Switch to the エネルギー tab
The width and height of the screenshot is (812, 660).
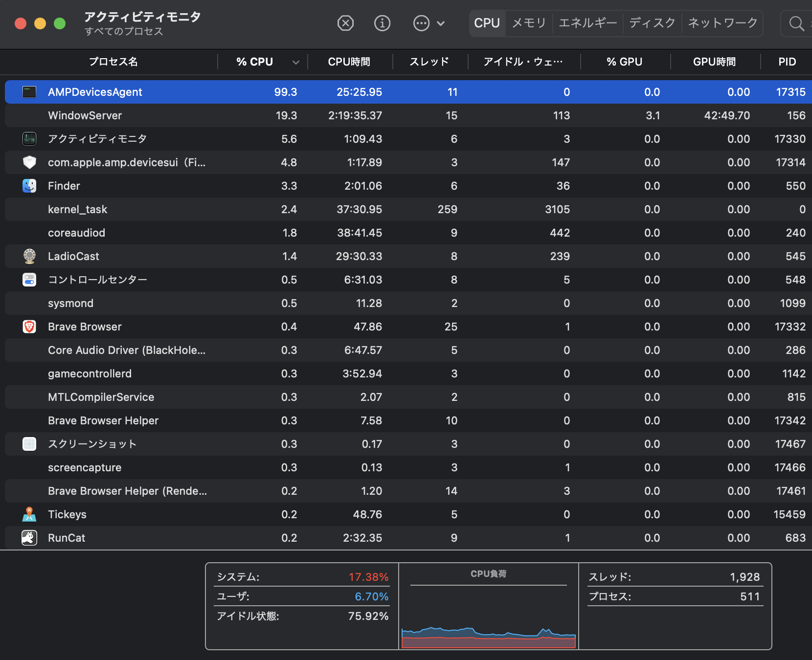[x=587, y=23]
